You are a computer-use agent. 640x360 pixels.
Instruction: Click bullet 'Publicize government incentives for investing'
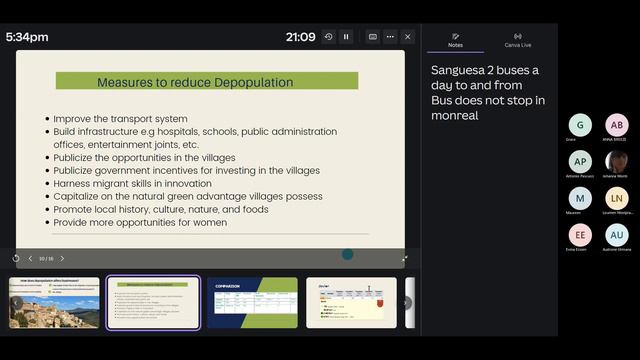(x=187, y=171)
